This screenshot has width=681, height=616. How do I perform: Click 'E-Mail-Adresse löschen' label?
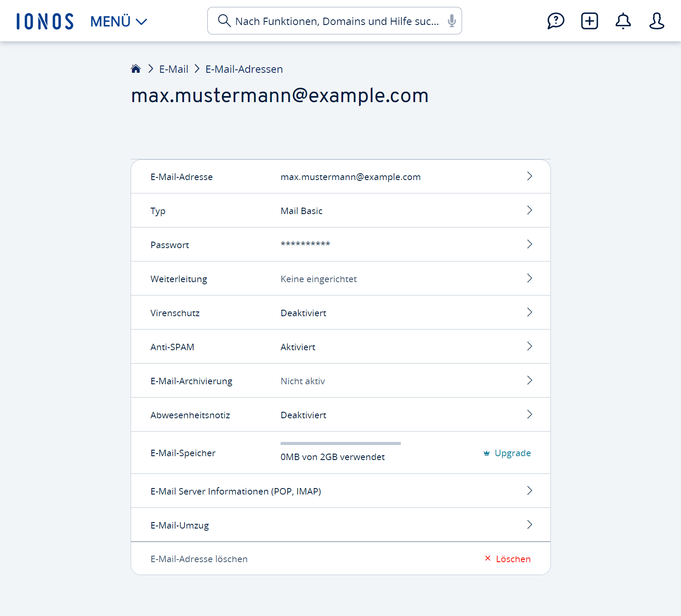pyautogui.click(x=199, y=559)
